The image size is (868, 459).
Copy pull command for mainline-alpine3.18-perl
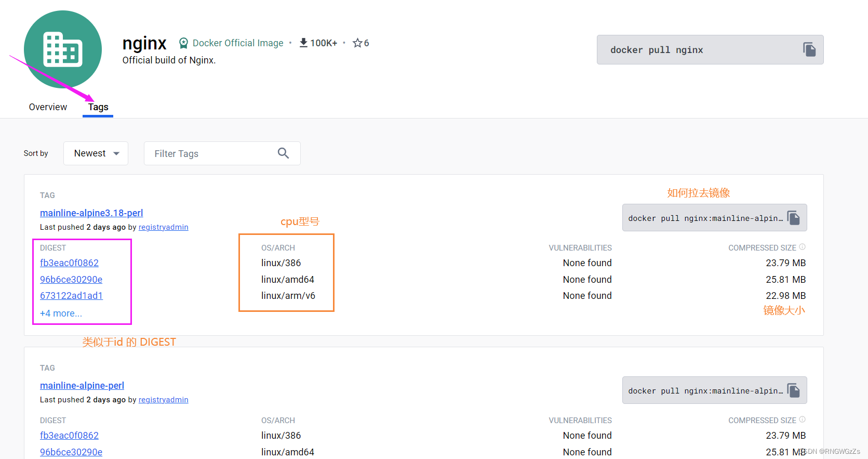[794, 218]
